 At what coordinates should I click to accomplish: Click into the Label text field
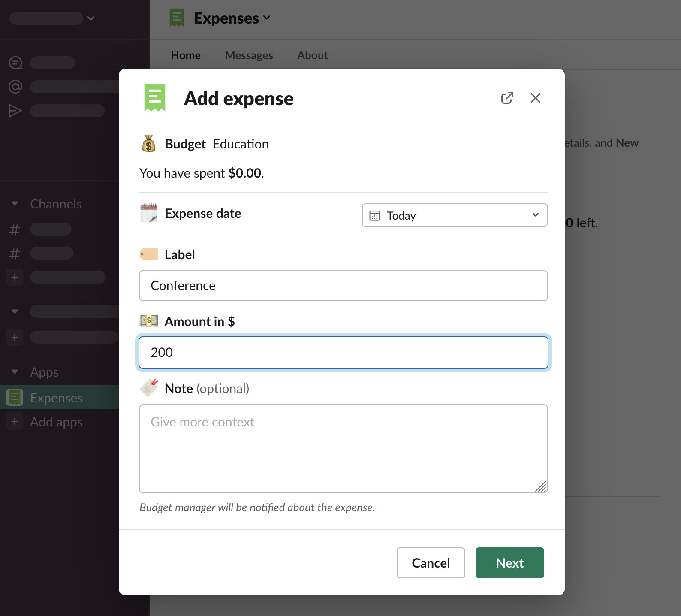343,286
